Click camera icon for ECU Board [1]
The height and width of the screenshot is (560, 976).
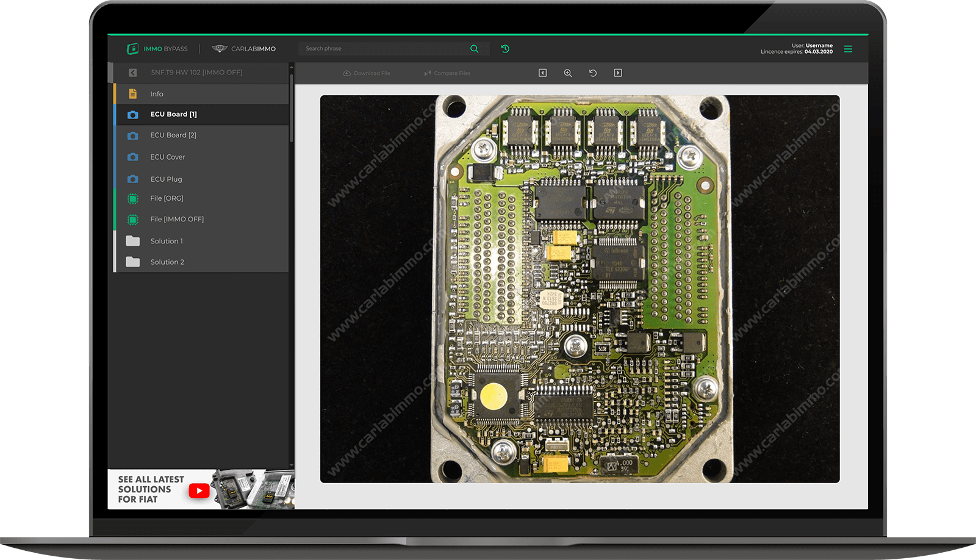pyautogui.click(x=132, y=115)
